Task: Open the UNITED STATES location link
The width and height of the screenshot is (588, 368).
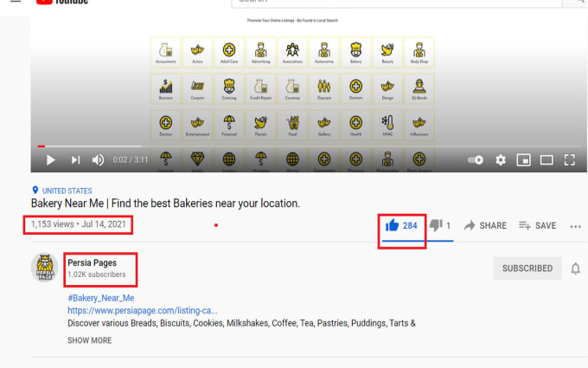Action: [67, 190]
